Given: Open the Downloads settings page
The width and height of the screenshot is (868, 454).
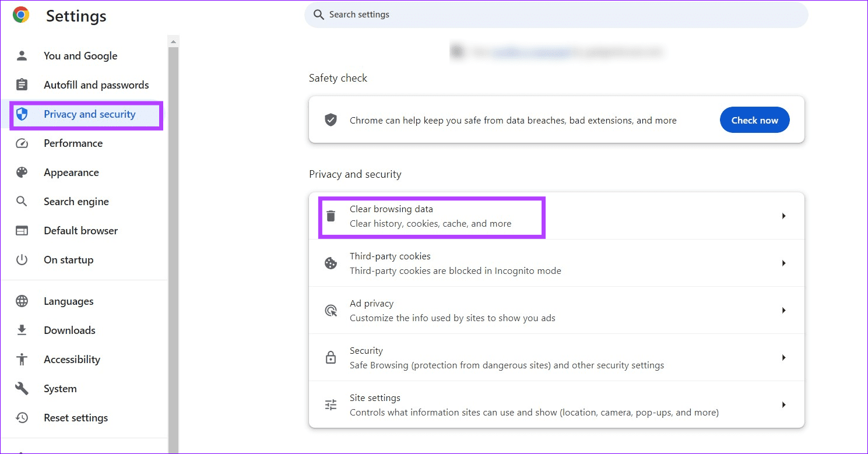Looking at the screenshot, I should click(x=69, y=330).
